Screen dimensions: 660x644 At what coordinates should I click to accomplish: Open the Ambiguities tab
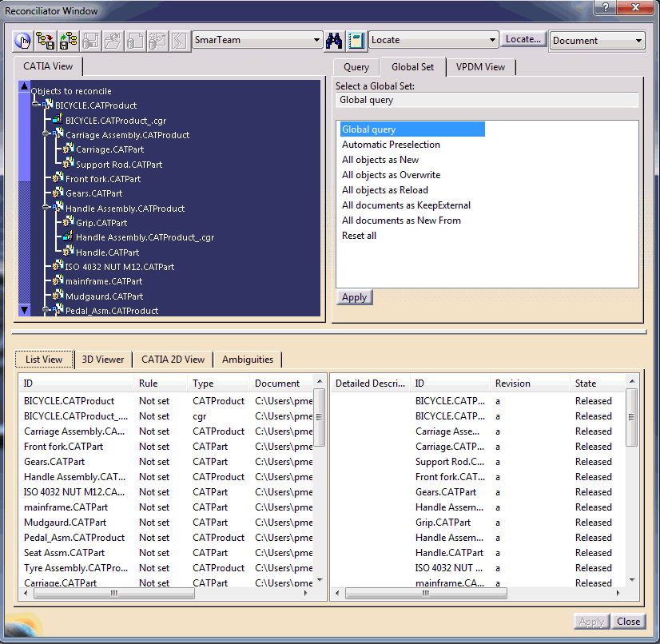point(248,360)
